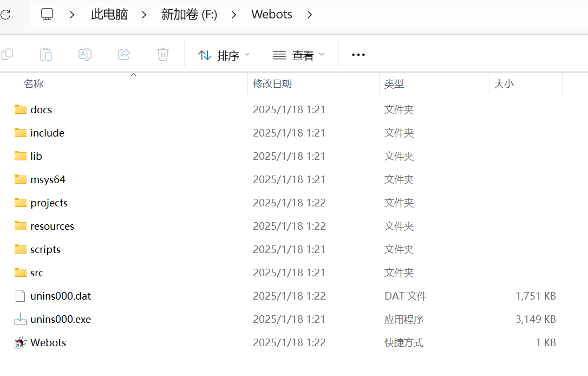The height and width of the screenshot is (376, 588).
Task: Click the modified date of resources folder
Action: pyautogui.click(x=289, y=226)
